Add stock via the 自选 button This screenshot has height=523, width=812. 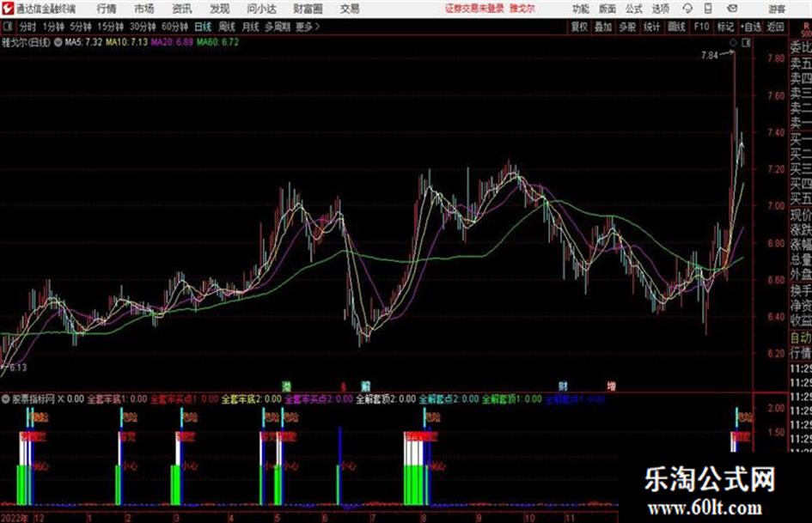(x=750, y=27)
